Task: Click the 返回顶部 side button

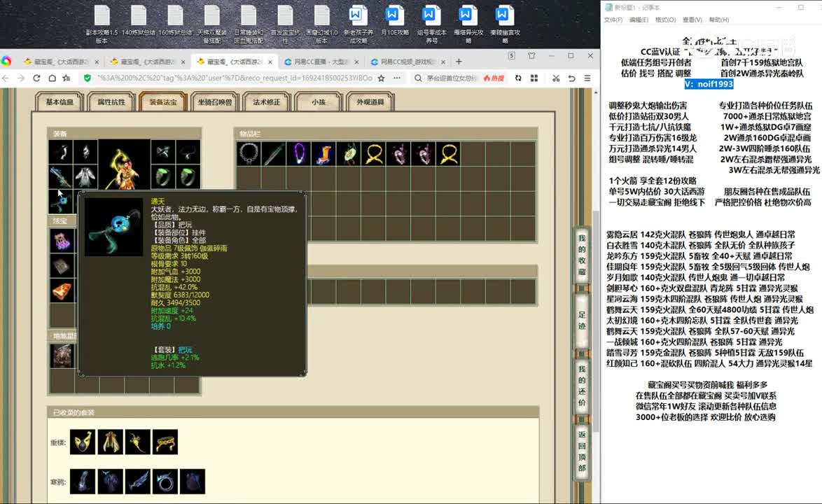Action: pyautogui.click(x=582, y=451)
